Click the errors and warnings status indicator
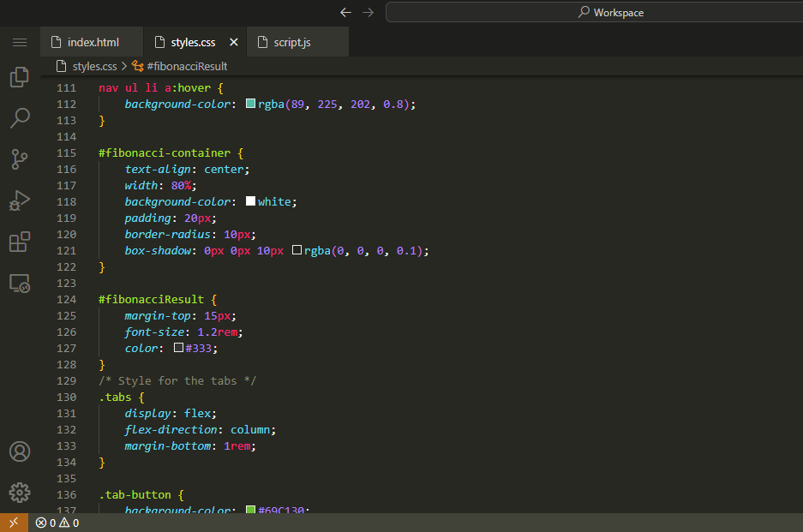This screenshot has width=803, height=532. [x=57, y=523]
